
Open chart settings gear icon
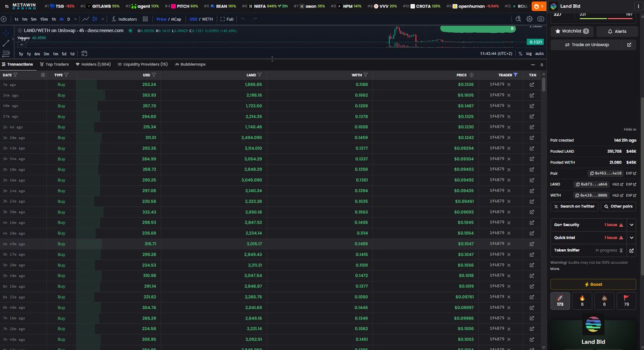coord(530,19)
